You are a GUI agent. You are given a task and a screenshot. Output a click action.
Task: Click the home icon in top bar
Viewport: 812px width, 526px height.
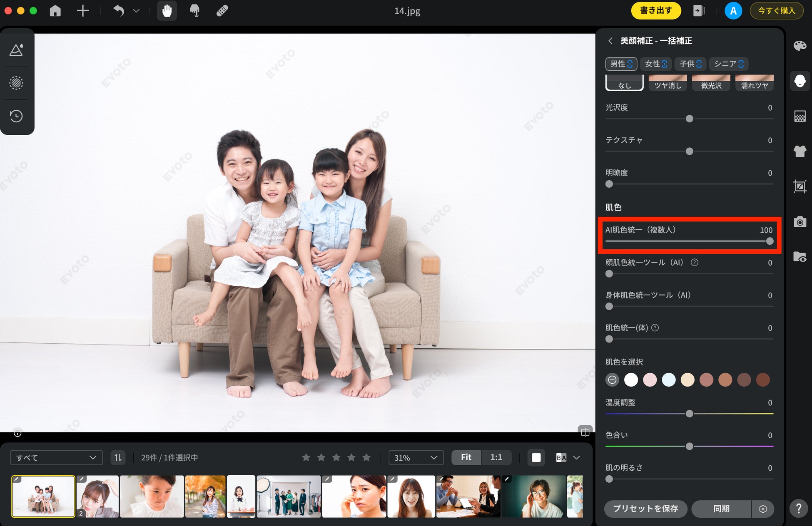coord(55,11)
